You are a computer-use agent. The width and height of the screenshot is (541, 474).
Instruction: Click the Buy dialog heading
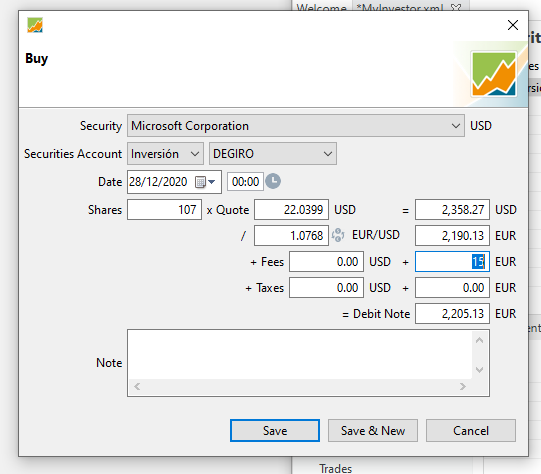click(37, 58)
